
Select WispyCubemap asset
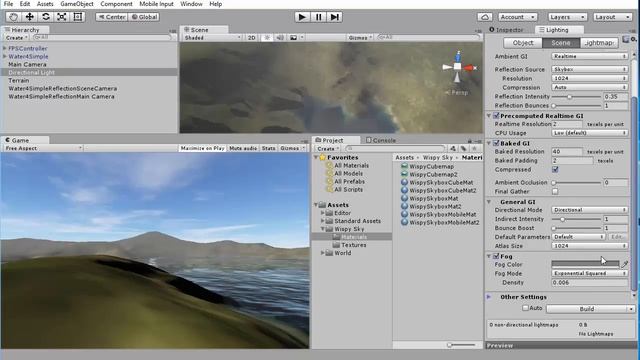coord(431,167)
